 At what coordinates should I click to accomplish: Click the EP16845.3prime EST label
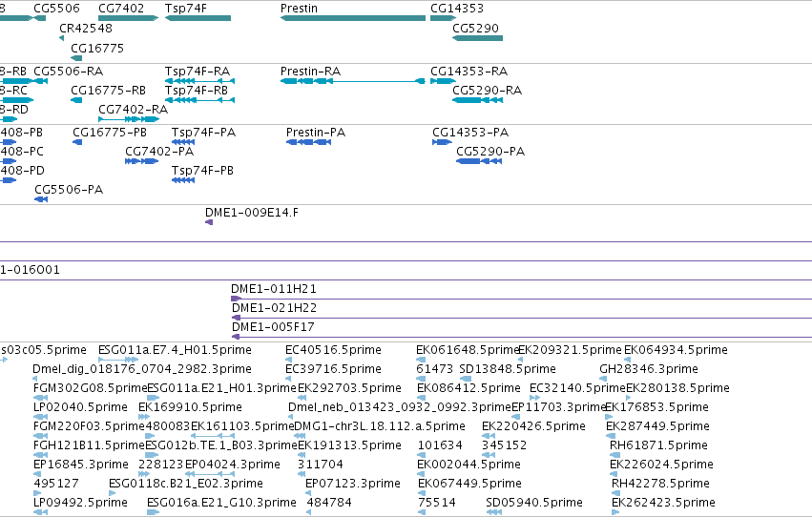[x=81, y=465]
